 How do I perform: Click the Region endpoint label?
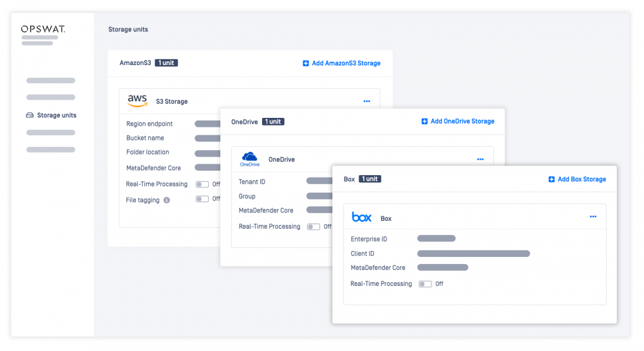pos(149,124)
